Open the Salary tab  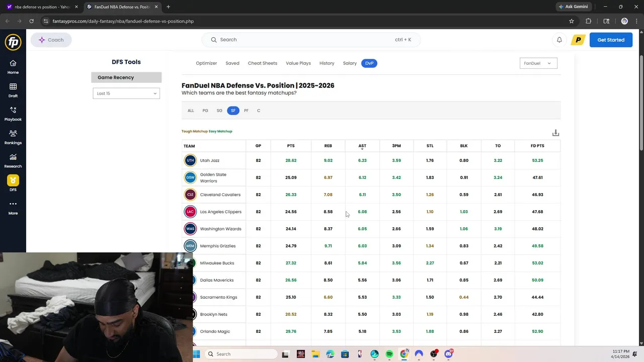(x=350, y=63)
